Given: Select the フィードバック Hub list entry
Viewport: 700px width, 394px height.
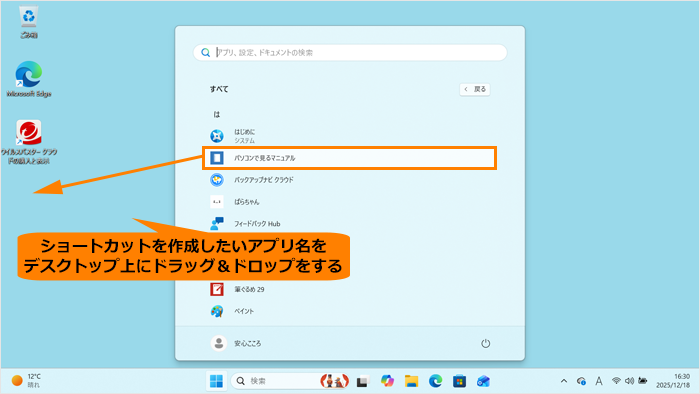Looking at the screenshot, I should (x=350, y=224).
